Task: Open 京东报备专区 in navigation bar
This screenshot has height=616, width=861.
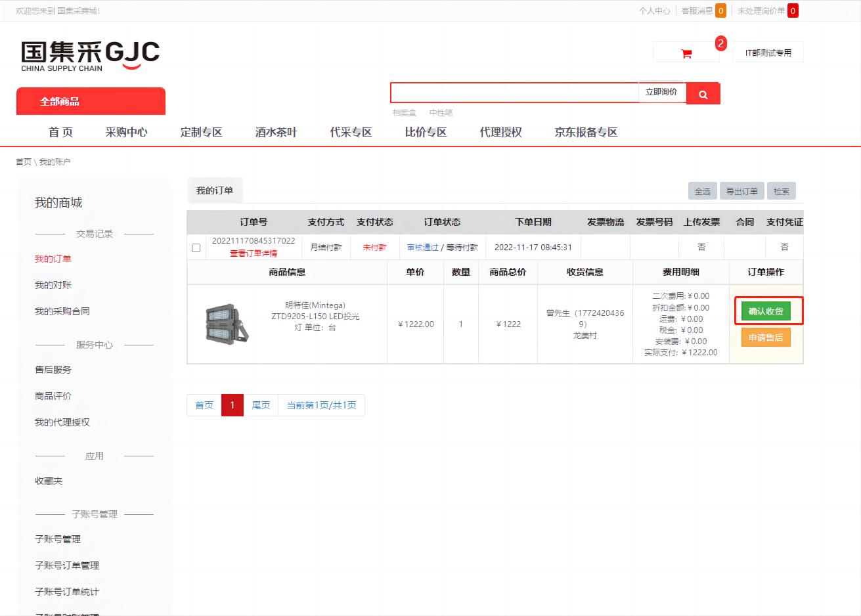Action: [586, 132]
